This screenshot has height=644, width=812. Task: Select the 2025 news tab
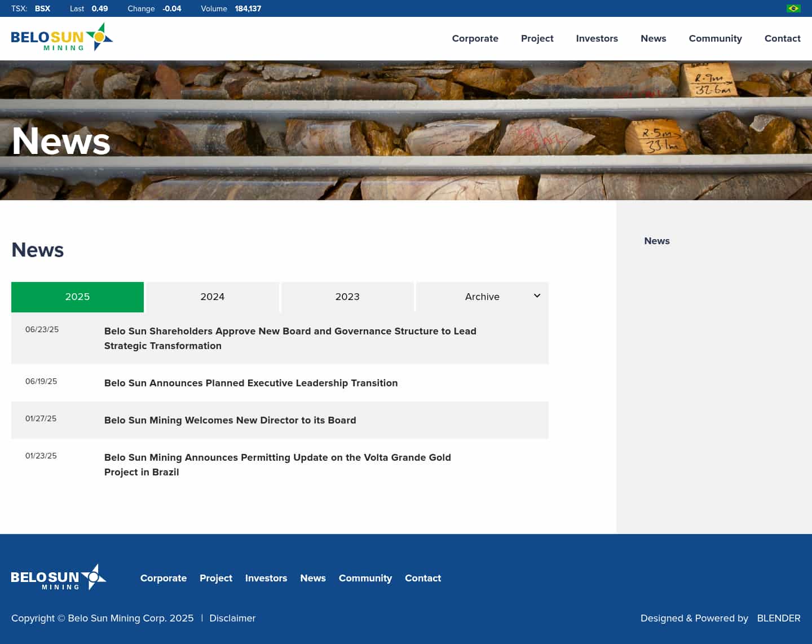point(77,297)
